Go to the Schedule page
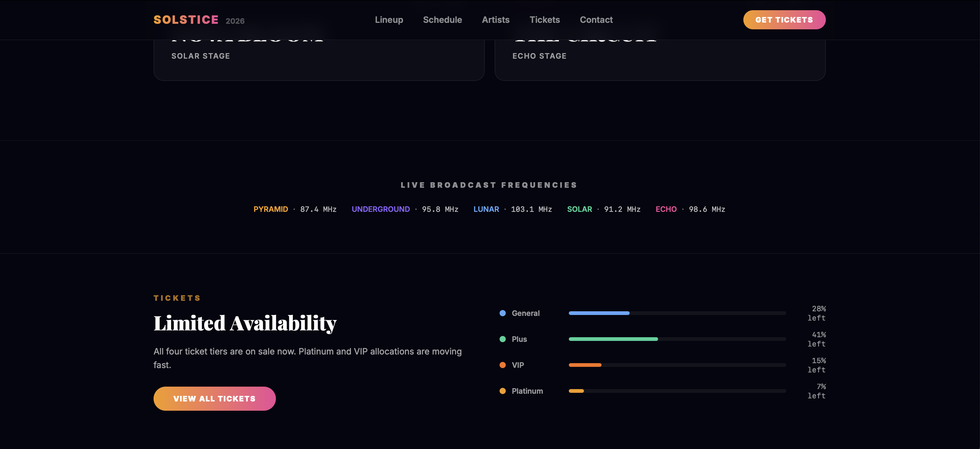Screen dimensions: 980x449 pyautogui.click(x=442, y=20)
